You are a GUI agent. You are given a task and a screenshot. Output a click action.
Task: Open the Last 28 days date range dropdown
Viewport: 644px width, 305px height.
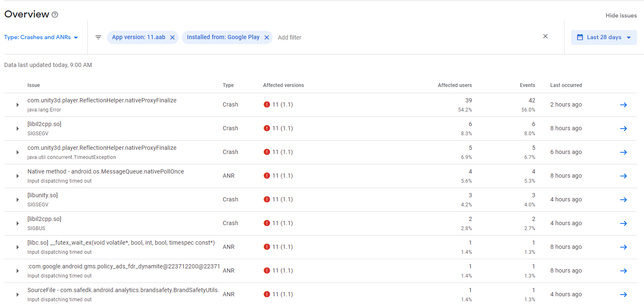[604, 37]
